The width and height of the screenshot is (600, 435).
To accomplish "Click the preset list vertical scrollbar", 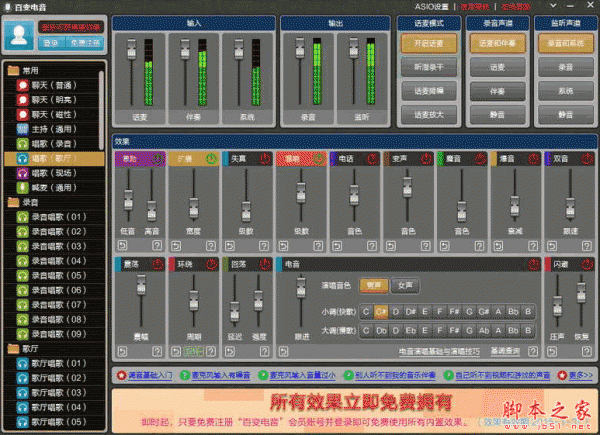I will pos(101,111).
